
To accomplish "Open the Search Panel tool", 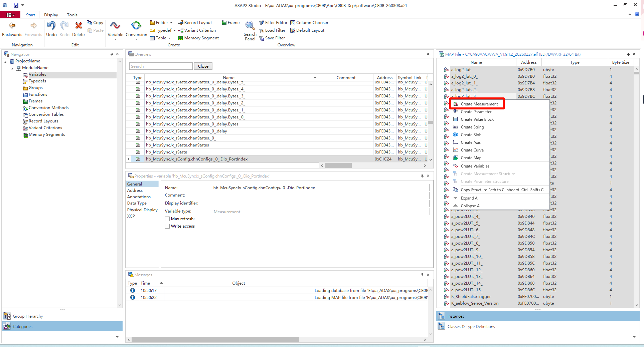I will (x=250, y=26).
